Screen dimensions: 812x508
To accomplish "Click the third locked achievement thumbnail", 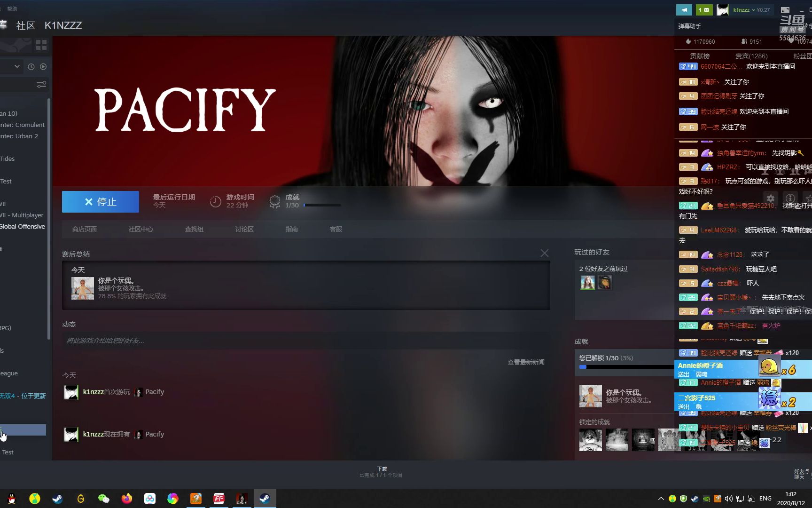I will coord(643,440).
